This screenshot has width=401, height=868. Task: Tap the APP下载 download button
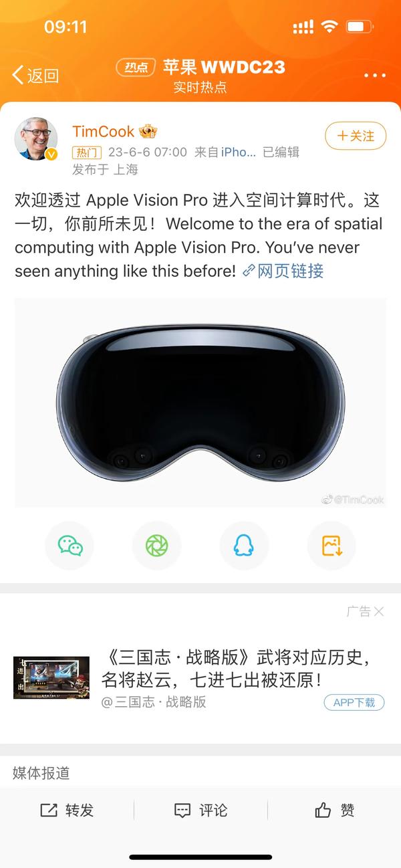click(x=354, y=702)
